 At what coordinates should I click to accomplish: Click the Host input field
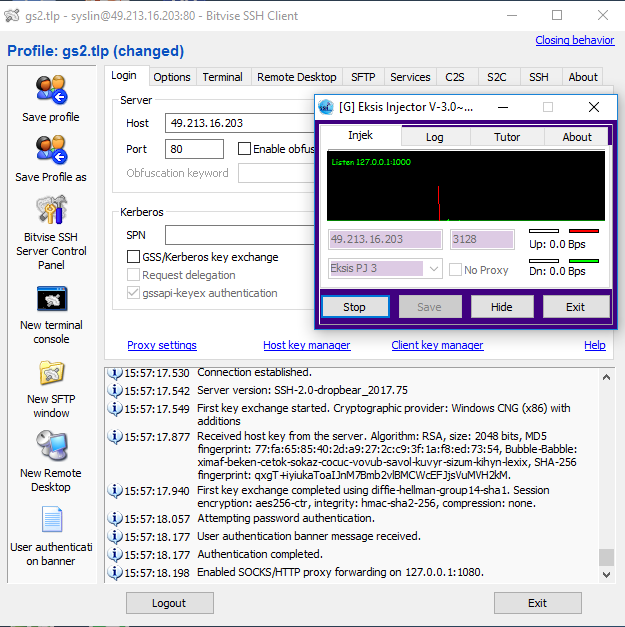pyautogui.click(x=240, y=123)
